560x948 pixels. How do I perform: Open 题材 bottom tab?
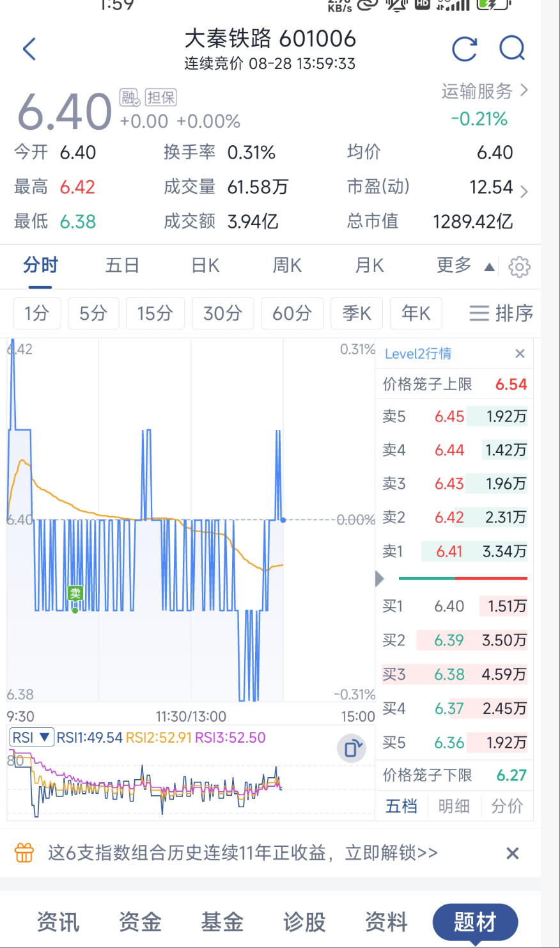(x=475, y=922)
